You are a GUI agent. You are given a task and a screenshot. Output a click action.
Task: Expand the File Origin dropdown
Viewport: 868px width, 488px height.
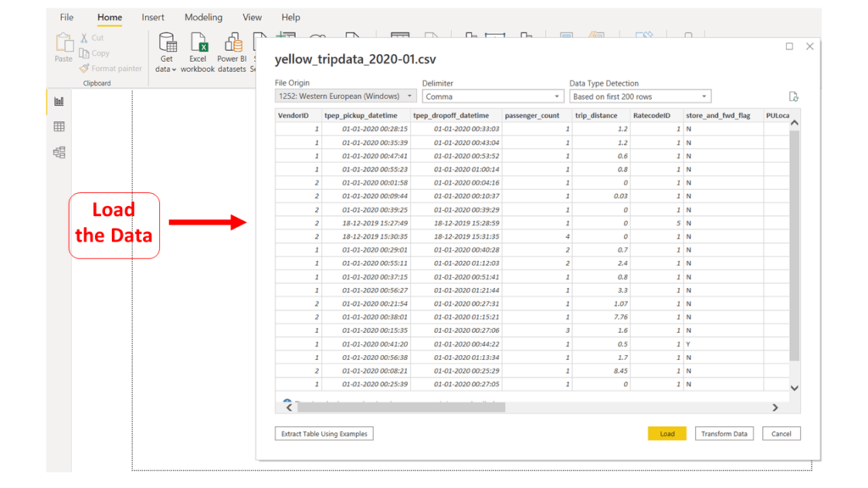pyautogui.click(x=346, y=97)
